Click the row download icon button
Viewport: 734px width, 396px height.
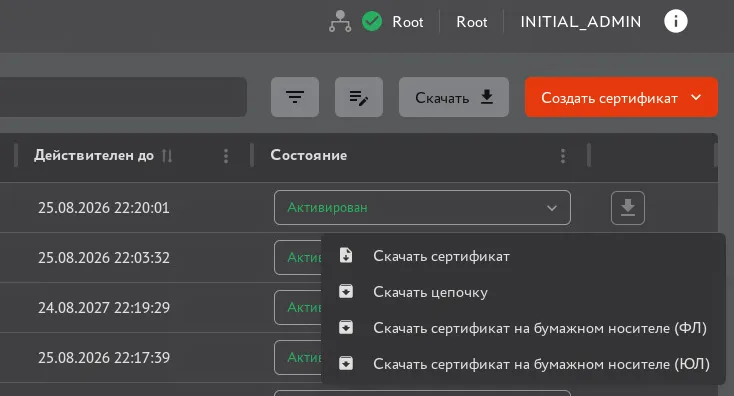tap(628, 207)
